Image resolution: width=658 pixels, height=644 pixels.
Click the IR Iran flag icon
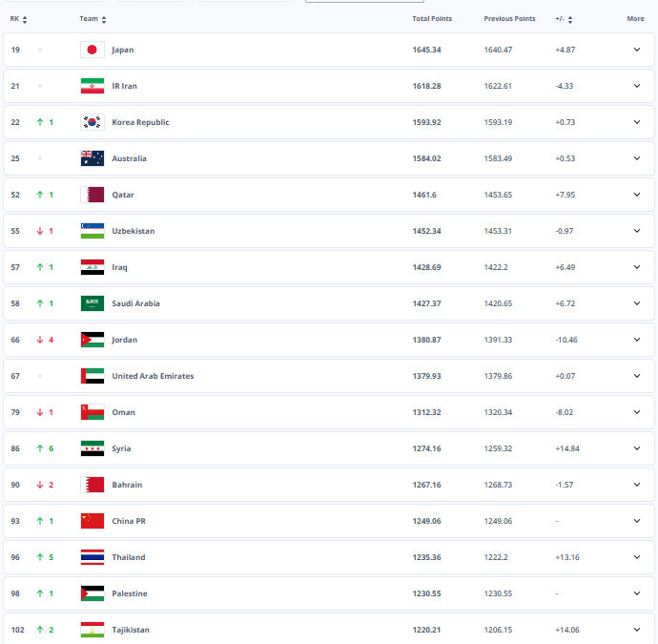click(92, 86)
